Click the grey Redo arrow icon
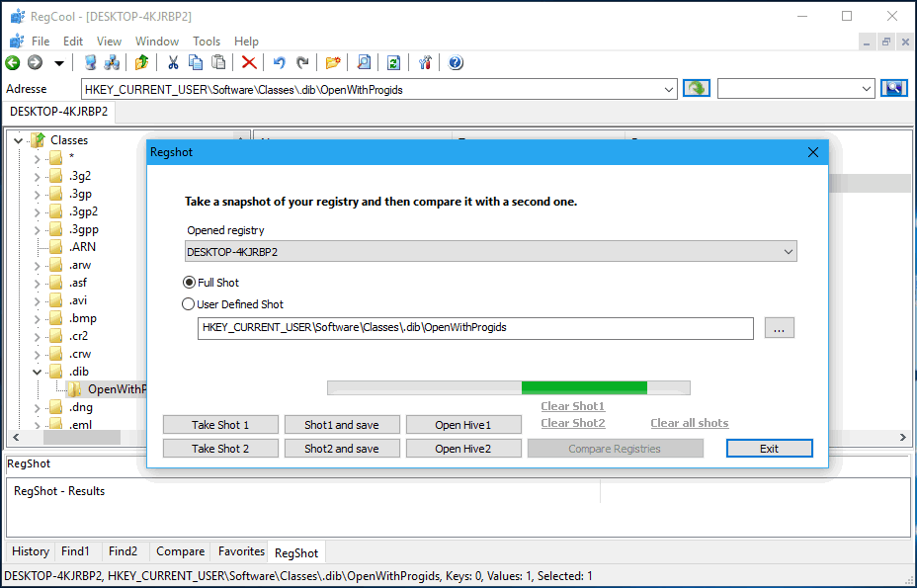Screen dimensions: 917x588 pyautogui.click(x=302, y=62)
